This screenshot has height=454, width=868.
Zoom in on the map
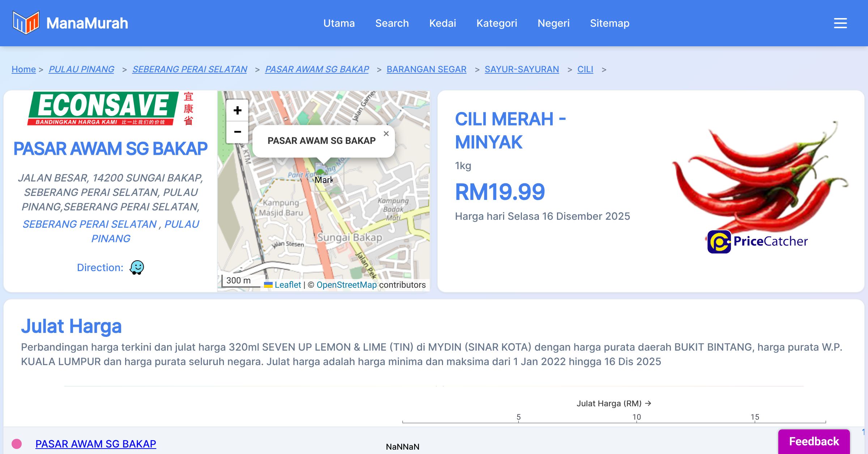click(237, 110)
